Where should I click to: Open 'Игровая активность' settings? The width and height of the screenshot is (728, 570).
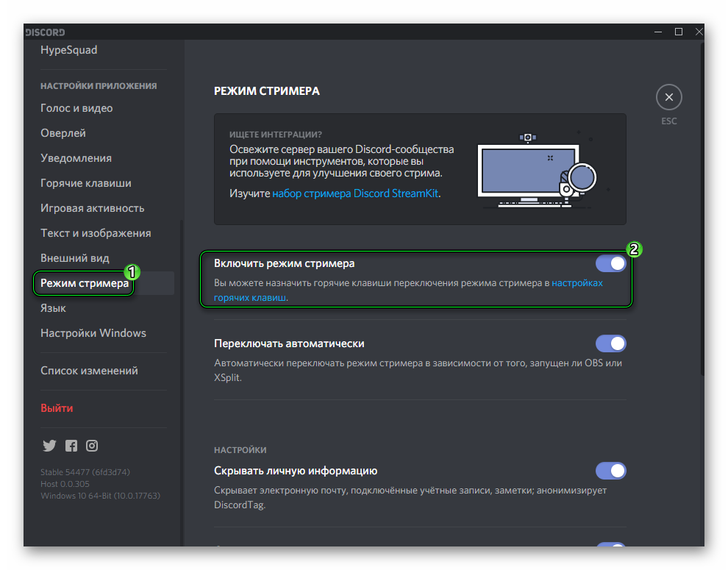[93, 208]
